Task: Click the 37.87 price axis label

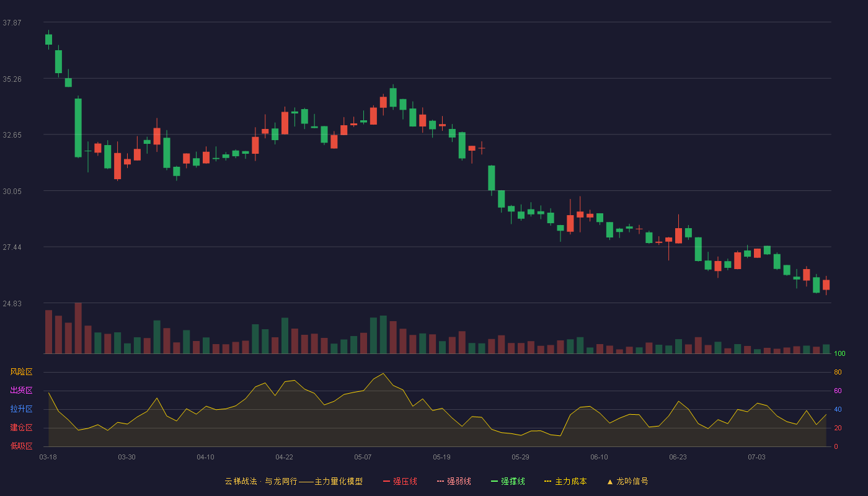Action: [12, 23]
